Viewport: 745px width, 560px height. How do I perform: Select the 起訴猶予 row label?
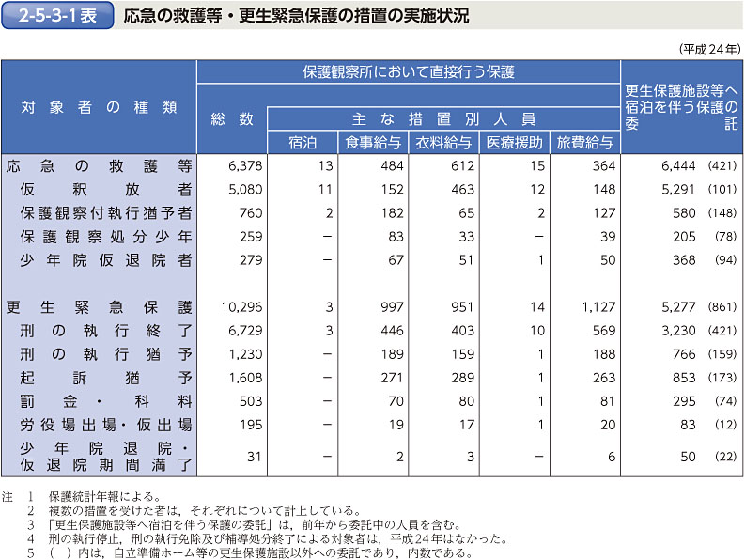tap(106, 378)
